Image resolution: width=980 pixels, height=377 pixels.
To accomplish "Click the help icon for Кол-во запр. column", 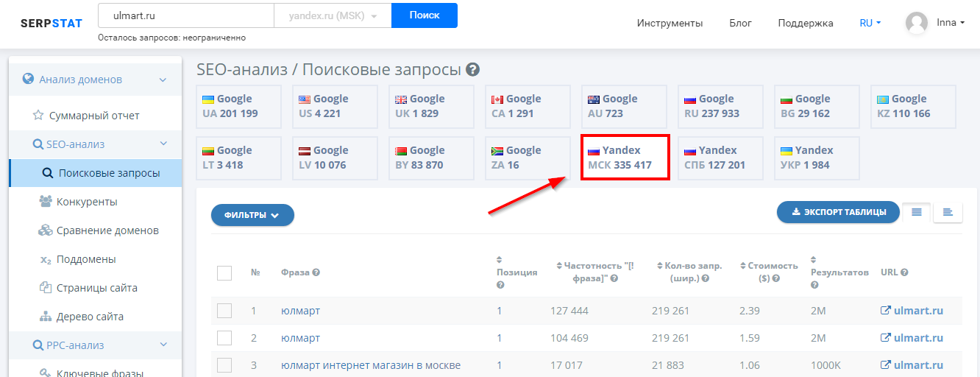I will pyautogui.click(x=706, y=279).
